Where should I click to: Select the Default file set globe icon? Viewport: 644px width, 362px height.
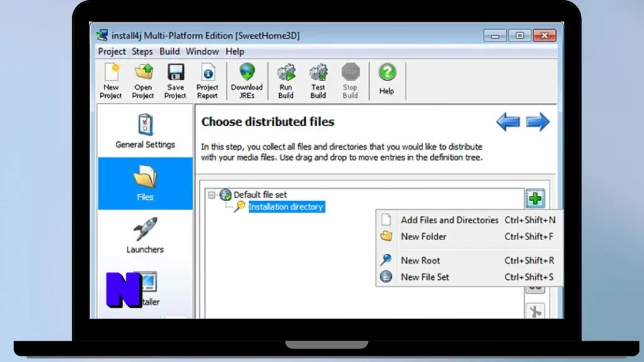tap(226, 195)
